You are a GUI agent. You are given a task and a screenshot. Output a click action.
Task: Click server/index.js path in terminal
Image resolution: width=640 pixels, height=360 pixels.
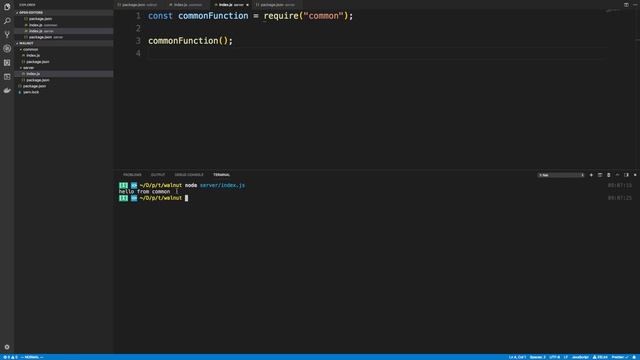pyautogui.click(x=222, y=185)
